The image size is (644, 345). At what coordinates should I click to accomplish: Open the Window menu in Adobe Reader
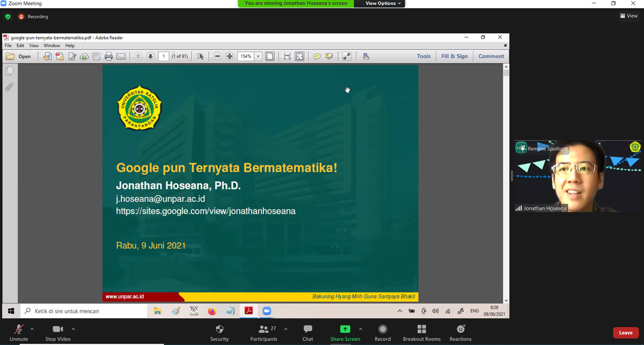[x=51, y=46]
